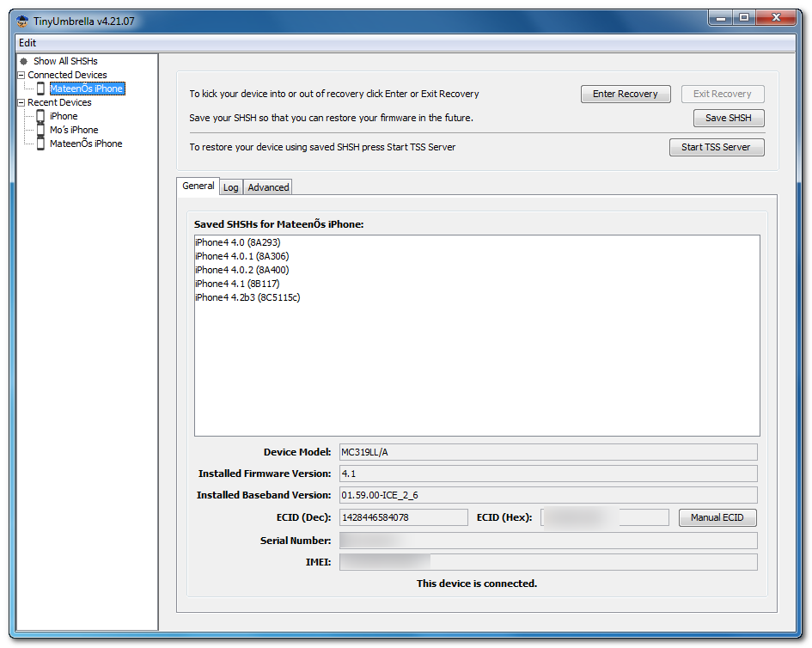Click the connected MateenÕs iPhone device icon
812x648 pixels.
(40, 89)
